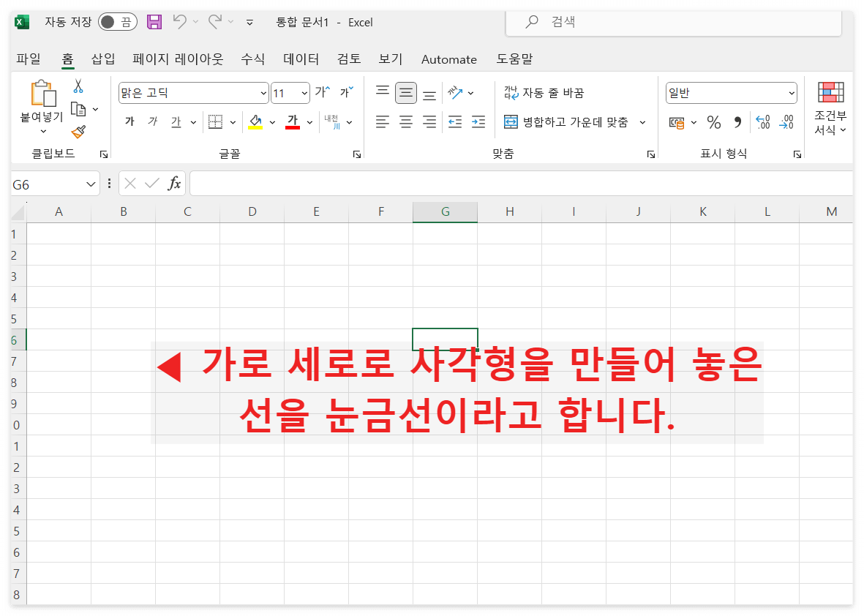Click the insert function fx icon
The height and width of the screenshot is (616, 864).
pos(174,184)
